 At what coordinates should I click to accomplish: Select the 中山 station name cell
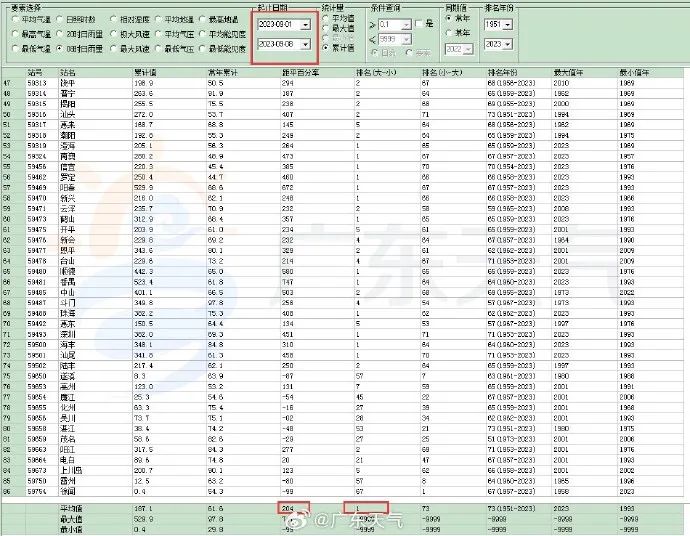click(68, 293)
